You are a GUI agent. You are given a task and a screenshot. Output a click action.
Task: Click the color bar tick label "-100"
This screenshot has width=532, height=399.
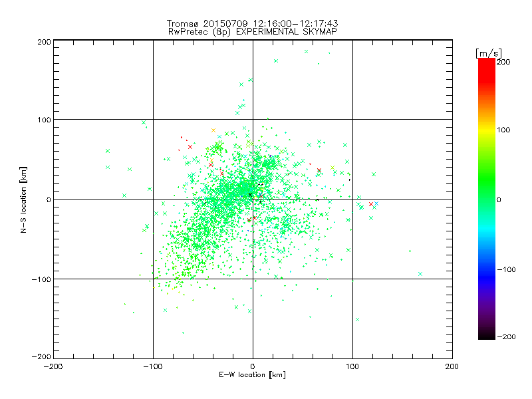(506, 269)
